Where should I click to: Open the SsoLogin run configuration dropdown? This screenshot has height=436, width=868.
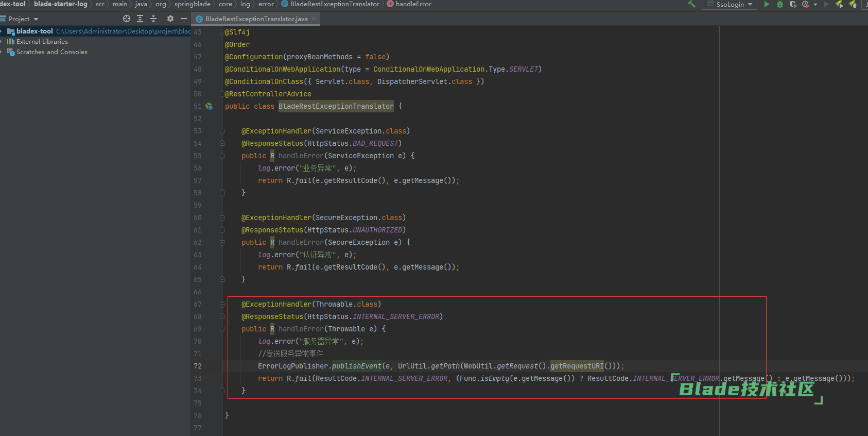[730, 5]
